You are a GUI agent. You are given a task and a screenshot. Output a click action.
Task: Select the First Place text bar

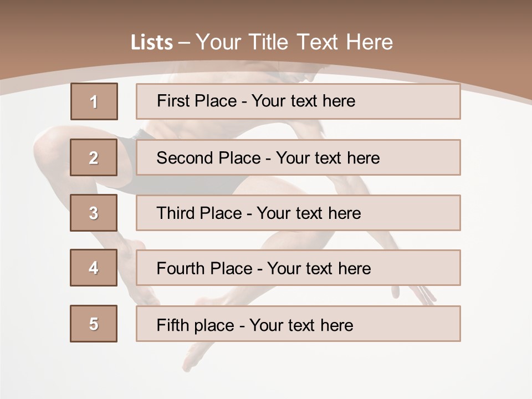[298, 101]
